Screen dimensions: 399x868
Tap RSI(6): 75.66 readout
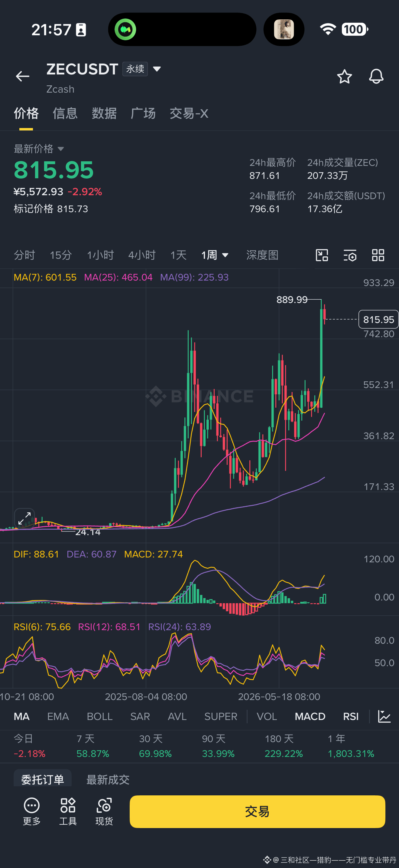coord(42,627)
